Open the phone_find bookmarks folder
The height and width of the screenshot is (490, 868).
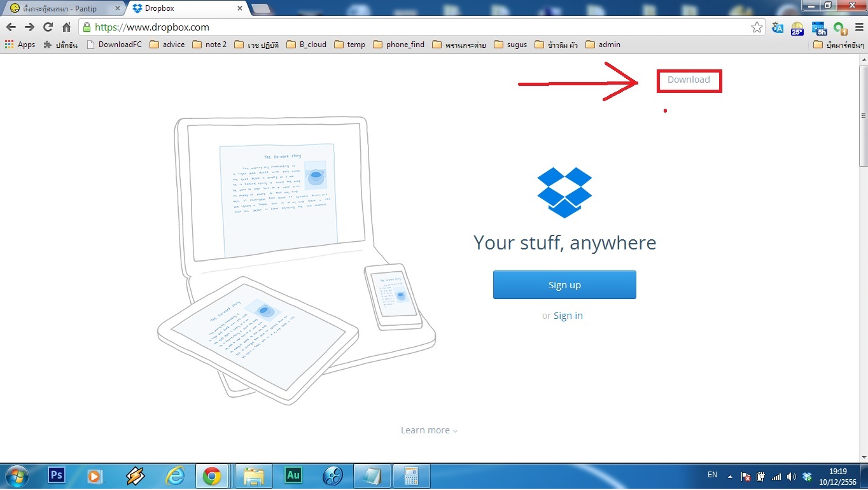tap(398, 45)
